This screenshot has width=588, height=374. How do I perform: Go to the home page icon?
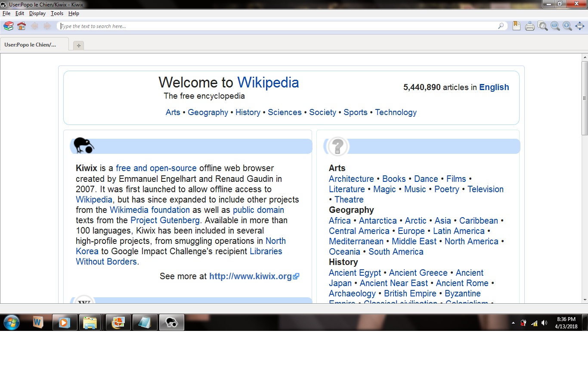point(22,26)
